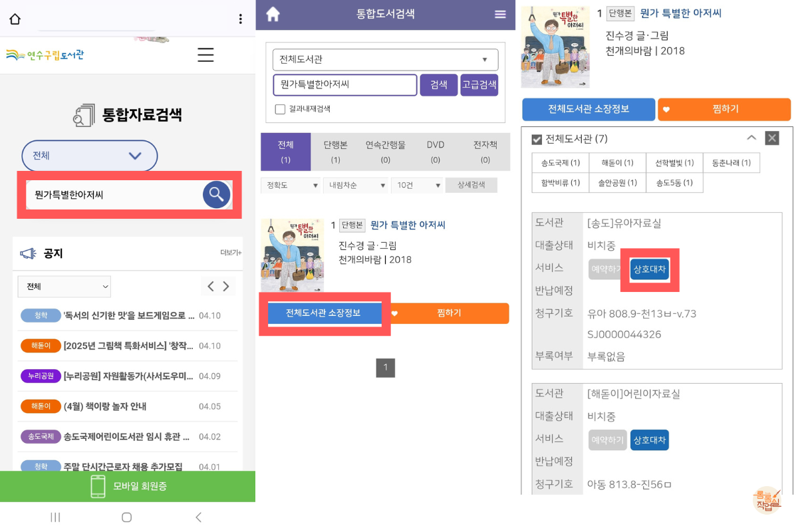The image size is (798, 532).
Task: Click the 연수구립도서관 library logo
Action: click(43, 55)
